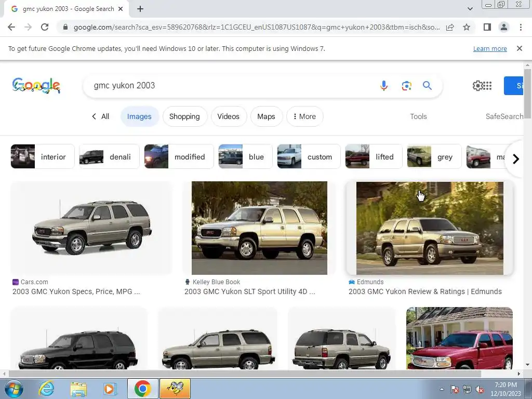Close the gmc yukon 2003 tab
The height and width of the screenshot is (399, 532).
(121, 9)
